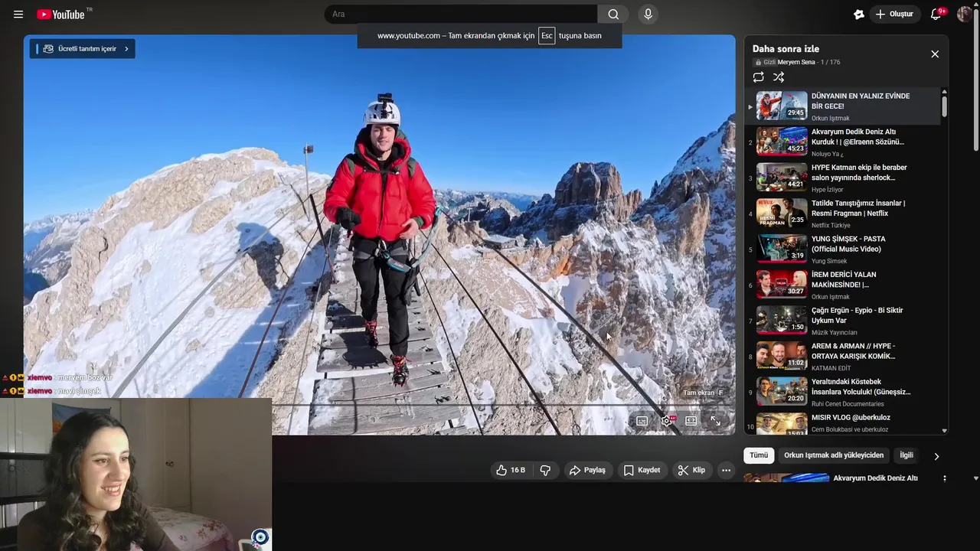Focus the Ara search field
980x551 pixels.
pyautogui.click(x=461, y=14)
